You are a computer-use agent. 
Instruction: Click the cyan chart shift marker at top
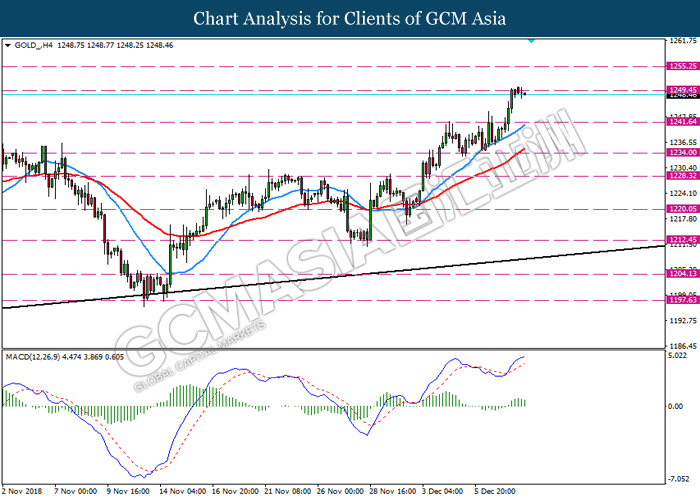[x=531, y=41]
